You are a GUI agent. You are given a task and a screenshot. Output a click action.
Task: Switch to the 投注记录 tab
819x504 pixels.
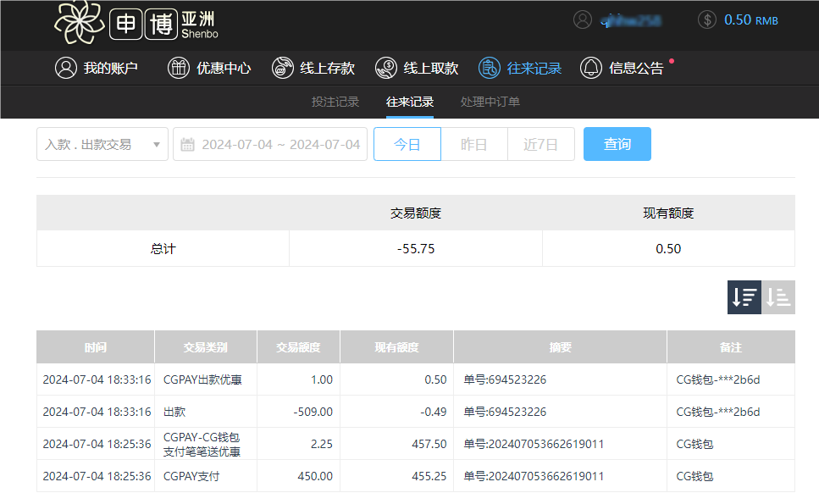(x=336, y=102)
